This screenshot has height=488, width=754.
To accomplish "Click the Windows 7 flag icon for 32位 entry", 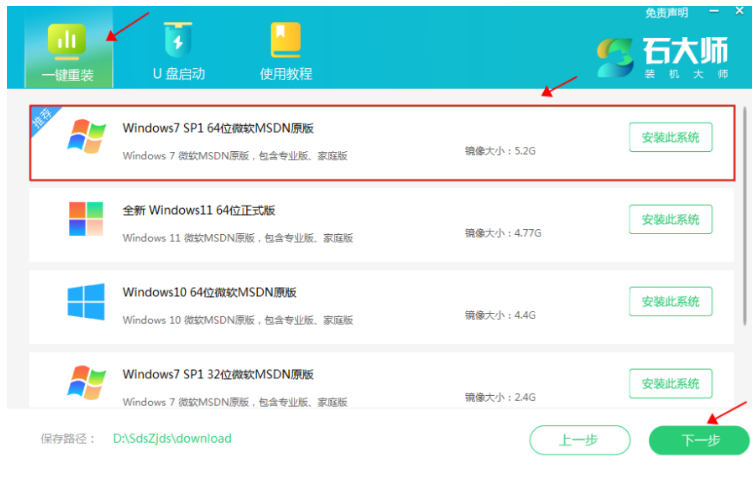I will pyautogui.click(x=87, y=383).
